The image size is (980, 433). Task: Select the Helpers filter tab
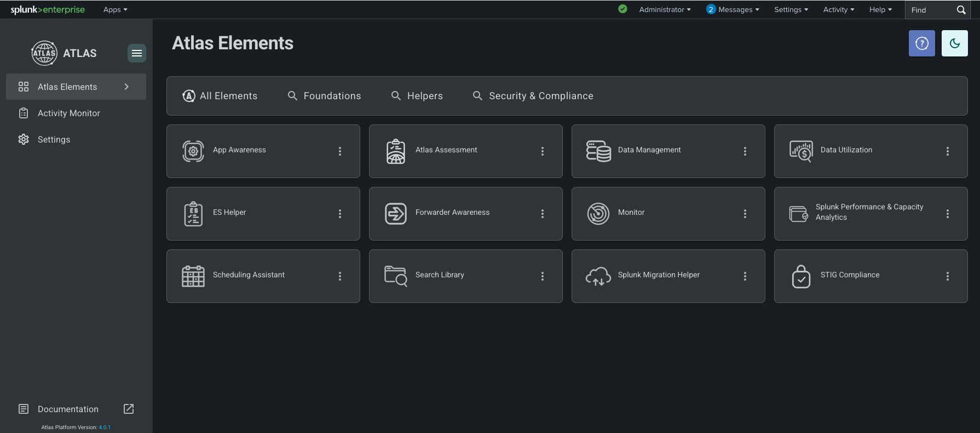pyautogui.click(x=417, y=96)
